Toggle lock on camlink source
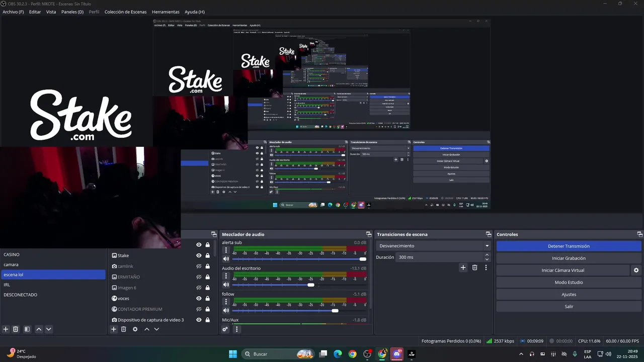Screen dimensions: 644x362 [207, 266]
